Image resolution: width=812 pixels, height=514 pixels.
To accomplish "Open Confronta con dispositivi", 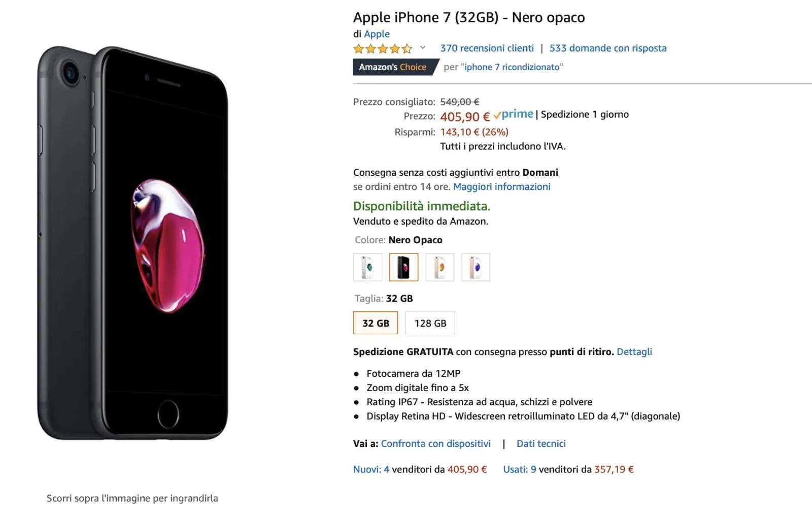I will [435, 443].
